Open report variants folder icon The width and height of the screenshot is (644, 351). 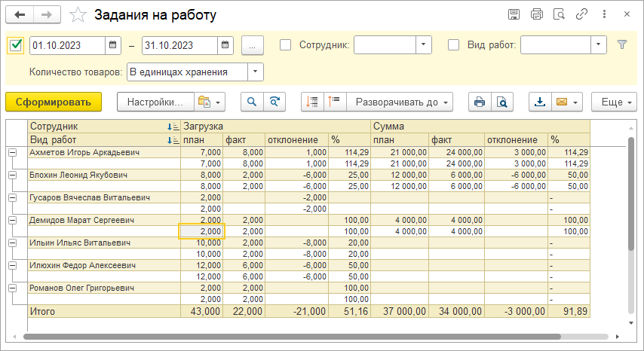[204, 102]
